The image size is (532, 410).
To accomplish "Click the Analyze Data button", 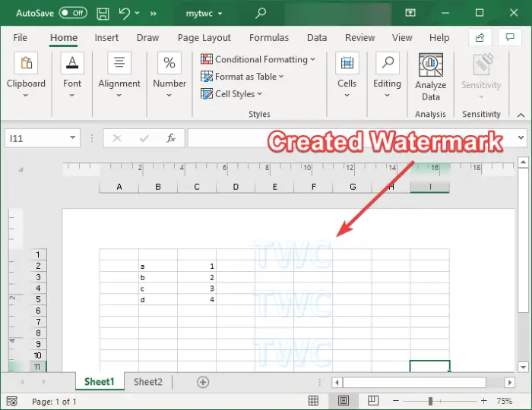I will [x=431, y=77].
